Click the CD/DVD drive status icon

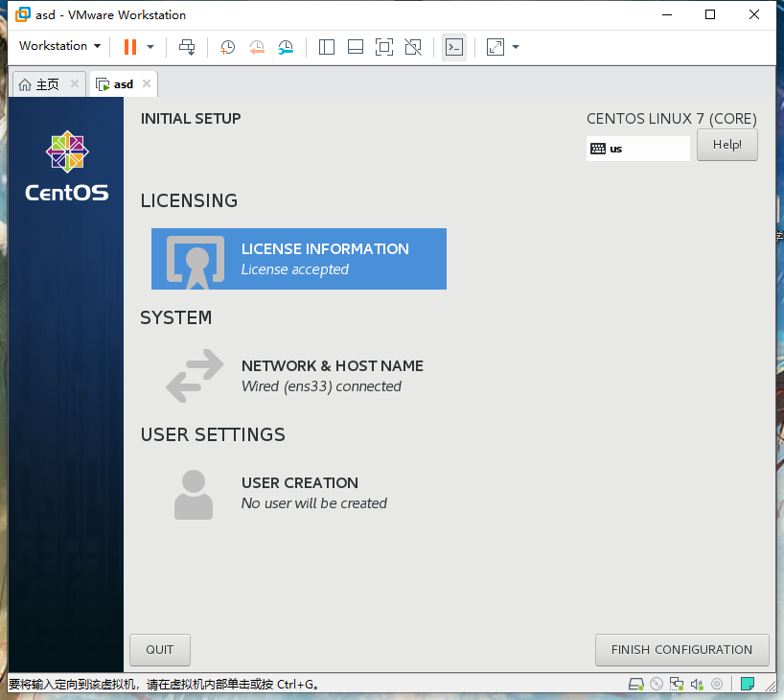point(657,684)
